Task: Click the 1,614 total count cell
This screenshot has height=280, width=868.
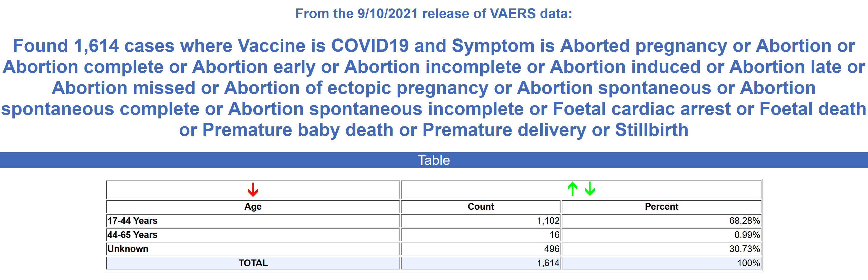Action: 548,263
